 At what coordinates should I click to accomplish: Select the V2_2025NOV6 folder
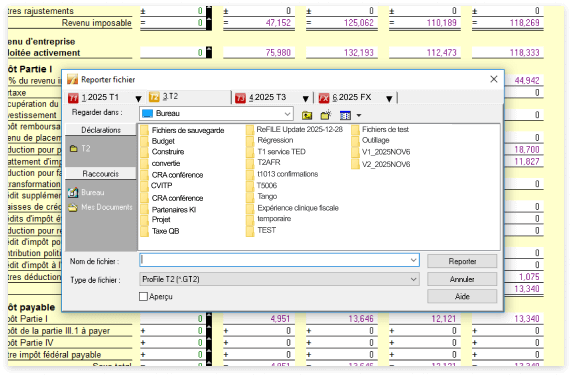coord(381,164)
